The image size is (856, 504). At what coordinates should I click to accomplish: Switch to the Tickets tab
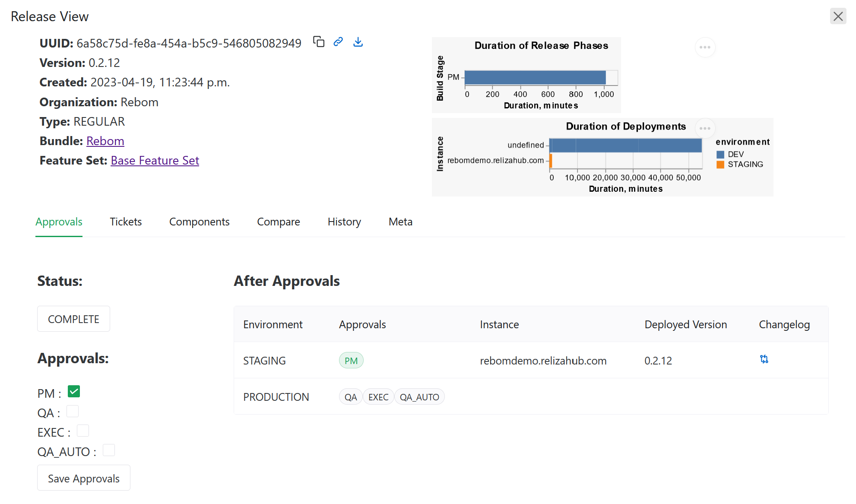[x=126, y=222]
